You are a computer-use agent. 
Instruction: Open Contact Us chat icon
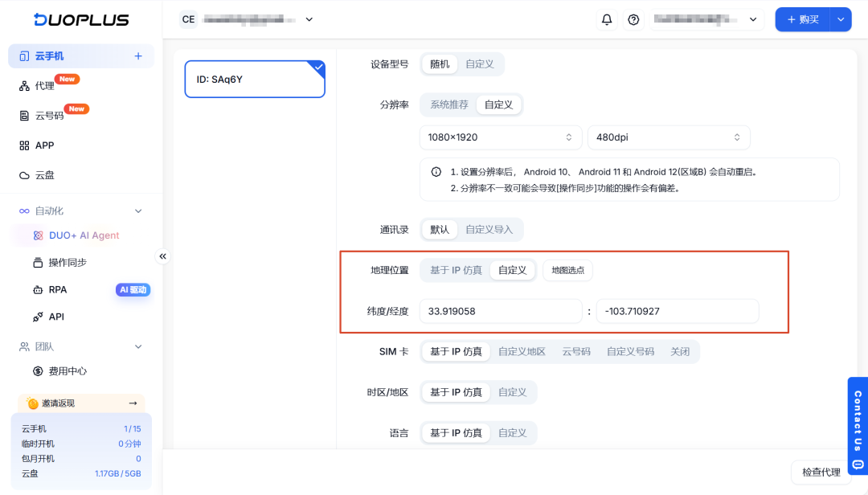[x=858, y=464]
